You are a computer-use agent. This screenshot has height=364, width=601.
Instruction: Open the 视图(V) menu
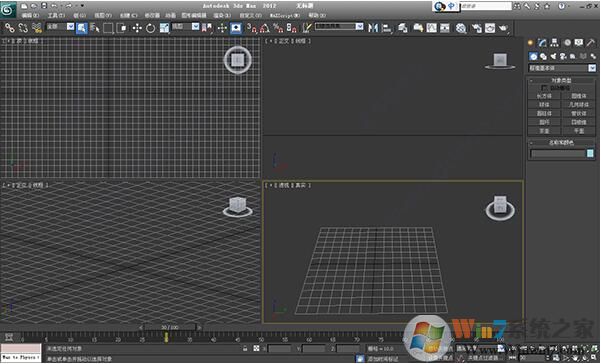(103, 15)
